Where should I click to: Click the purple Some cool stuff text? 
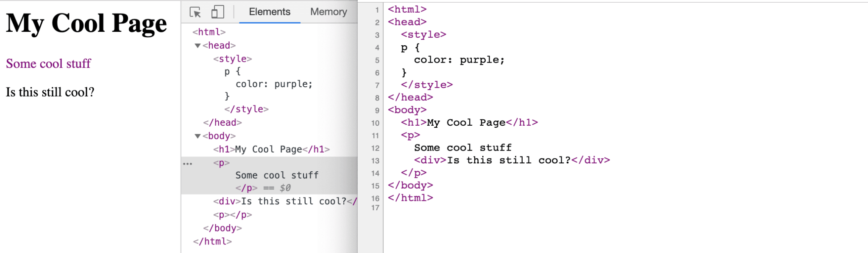[x=48, y=64]
